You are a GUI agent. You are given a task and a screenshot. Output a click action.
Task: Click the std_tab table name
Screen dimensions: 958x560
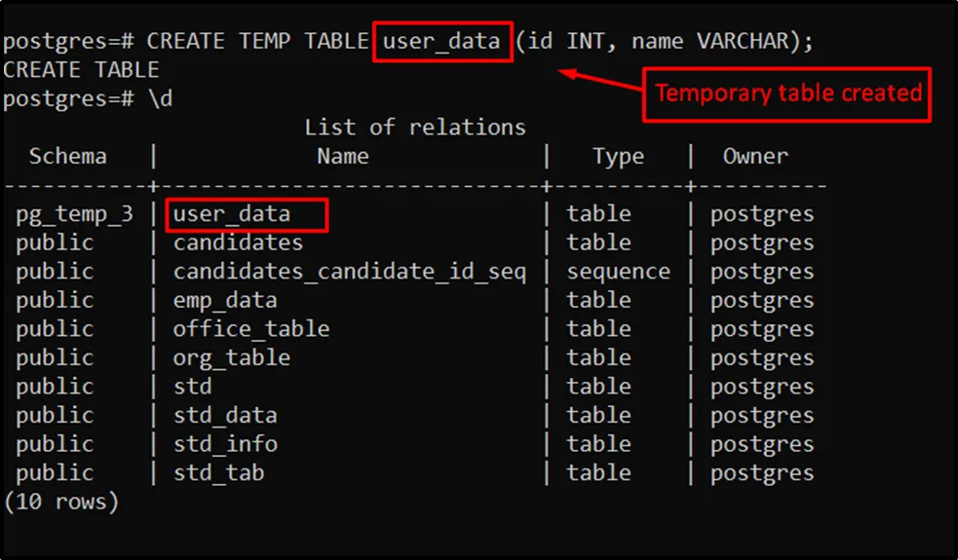(218, 473)
